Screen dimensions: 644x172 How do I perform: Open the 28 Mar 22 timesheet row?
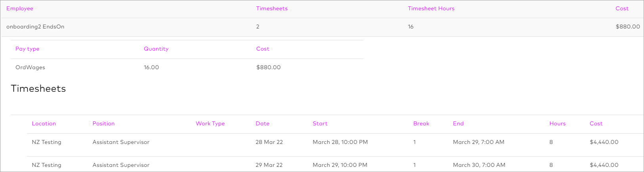(269, 142)
